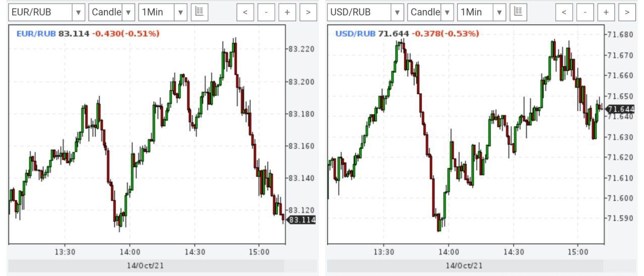Screen dimensions: 644x276
Task: Expand the 1Min timeframe dropdown on USD/RUB chart
Action: click(481, 12)
